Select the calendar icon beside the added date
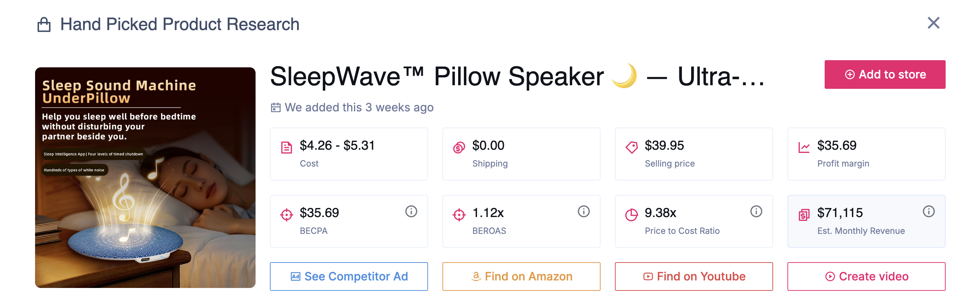 point(277,107)
